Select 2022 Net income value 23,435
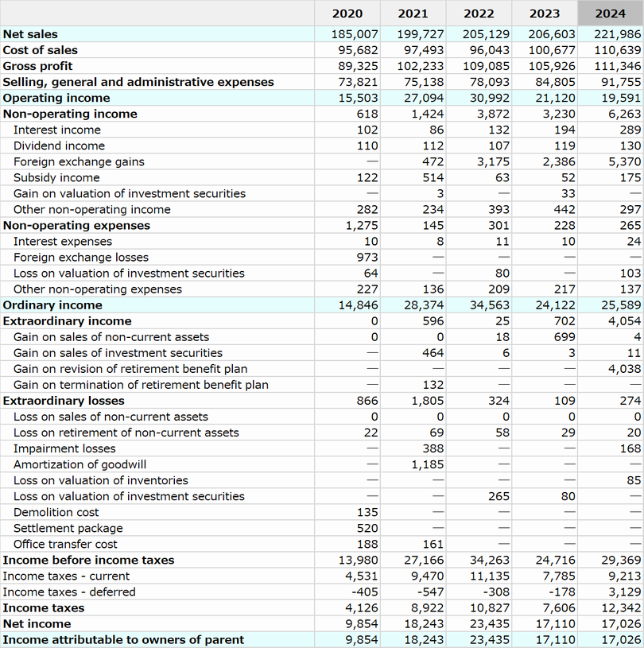Screen dimensions: 644x648 click(490, 624)
